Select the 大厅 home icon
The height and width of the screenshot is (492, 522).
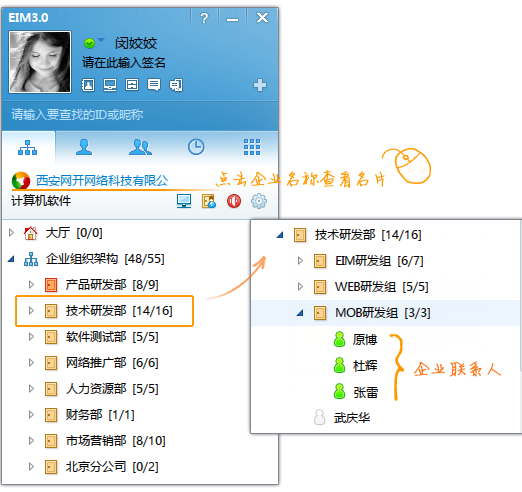30,233
